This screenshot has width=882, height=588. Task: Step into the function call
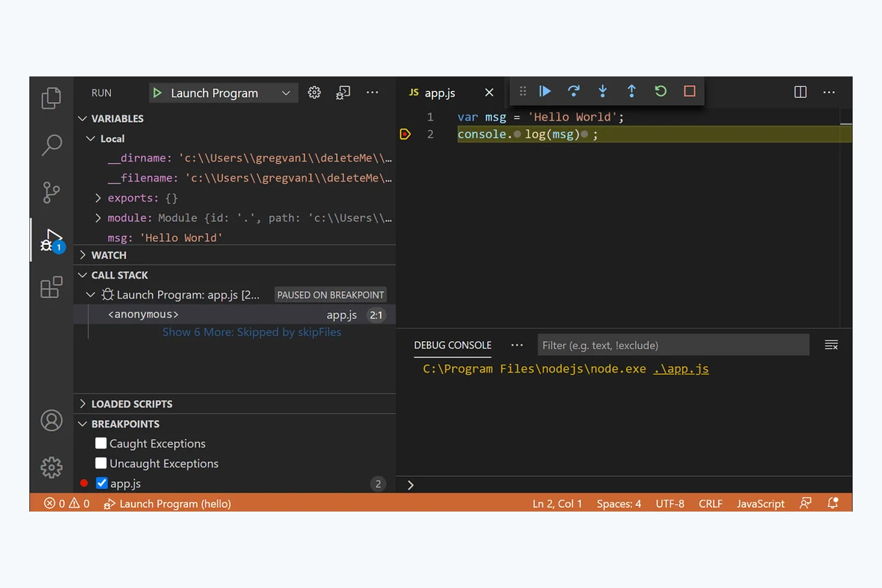tap(603, 91)
